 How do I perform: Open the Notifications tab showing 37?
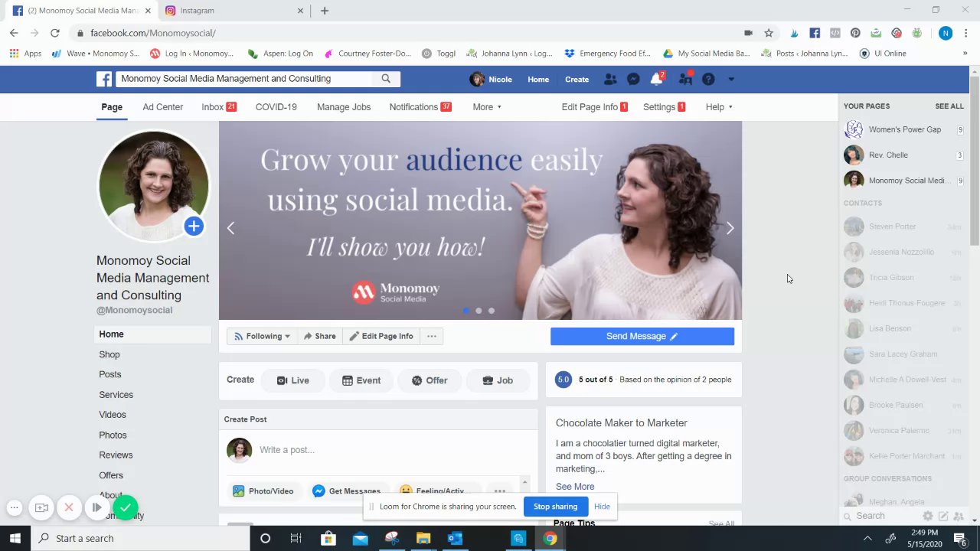click(x=420, y=107)
